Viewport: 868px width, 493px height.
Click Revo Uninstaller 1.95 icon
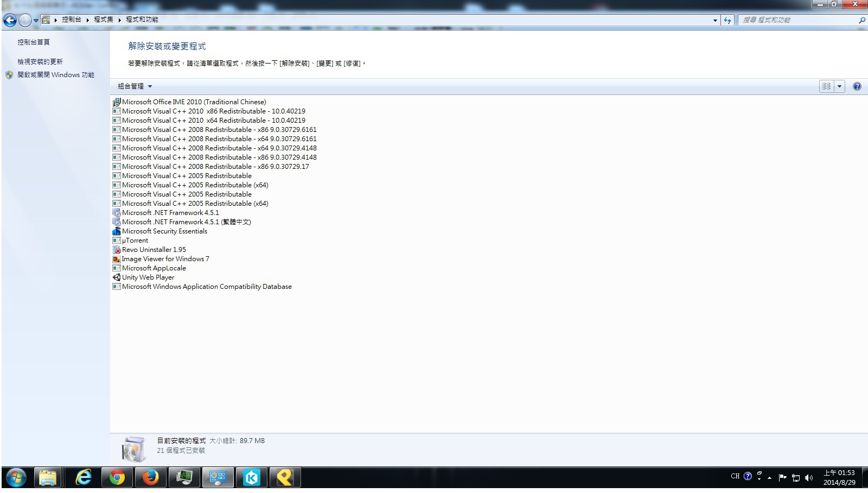pos(117,250)
